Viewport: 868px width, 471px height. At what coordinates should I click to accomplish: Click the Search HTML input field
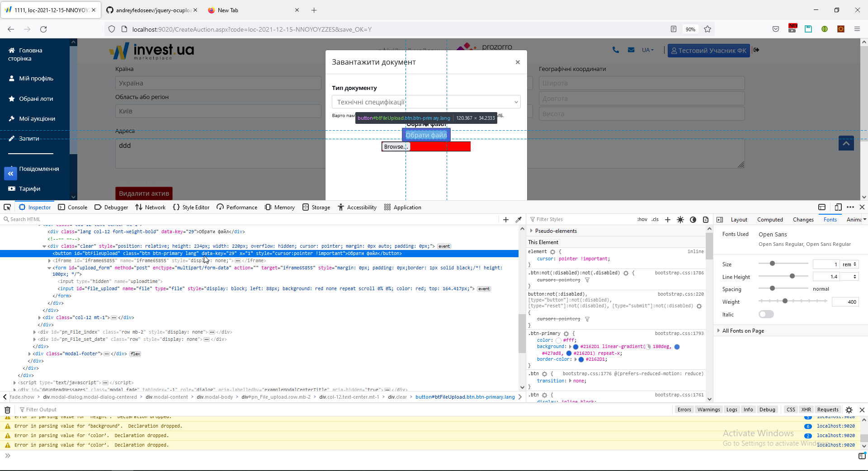(x=251, y=220)
